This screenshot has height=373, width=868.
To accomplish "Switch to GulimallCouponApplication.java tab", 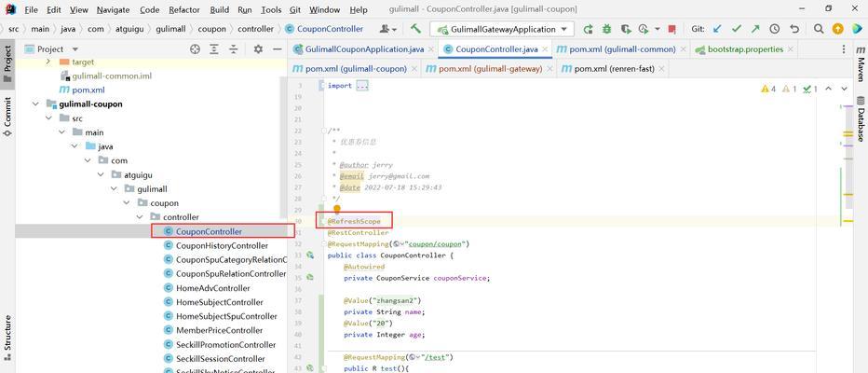I will coord(364,49).
